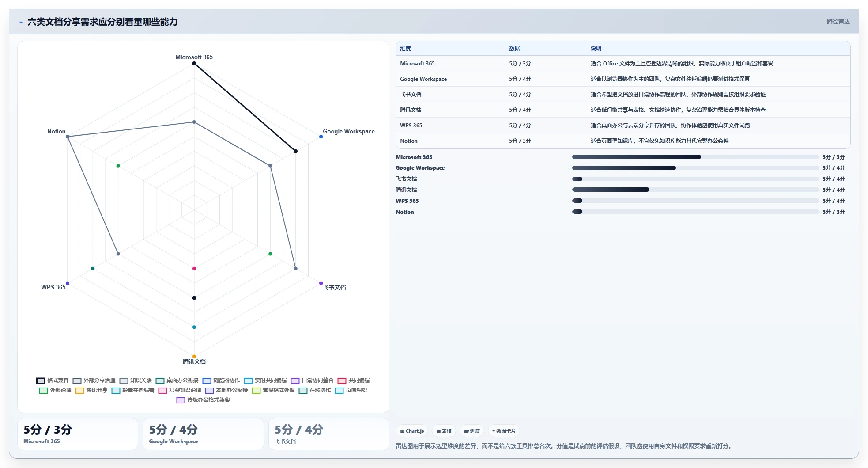
Task: Click the 常见格式处理 legend color box
Action: coord(256,390)
